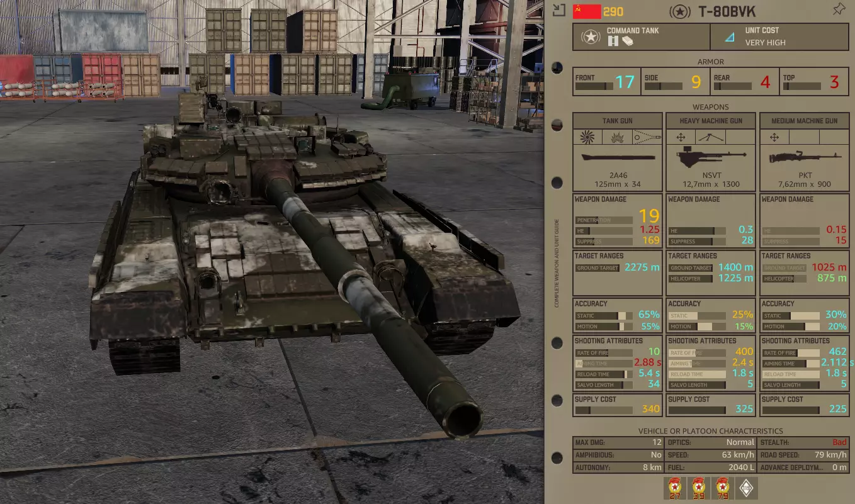Click the trait icon right of the binoculars
The width and height of the screenshot is (855, 504).
[626, 42]
